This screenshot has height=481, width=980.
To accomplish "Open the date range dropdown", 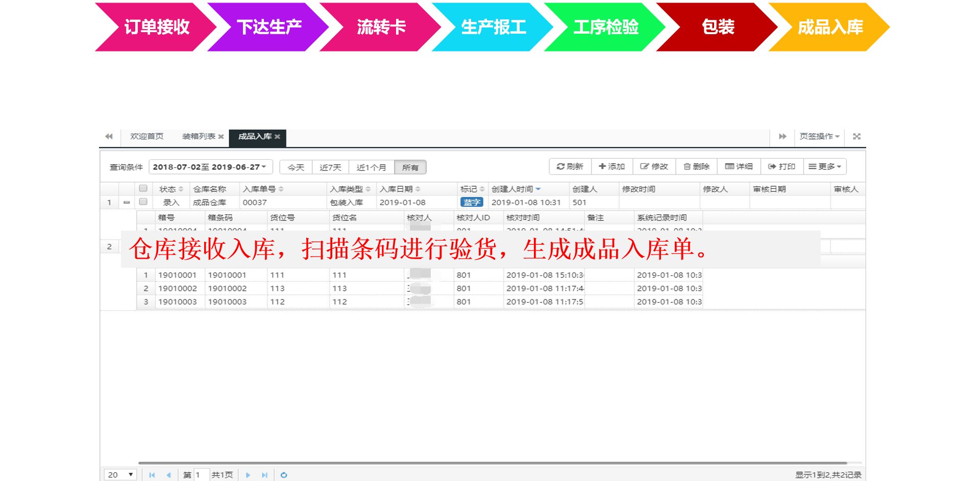I will 210,167.
